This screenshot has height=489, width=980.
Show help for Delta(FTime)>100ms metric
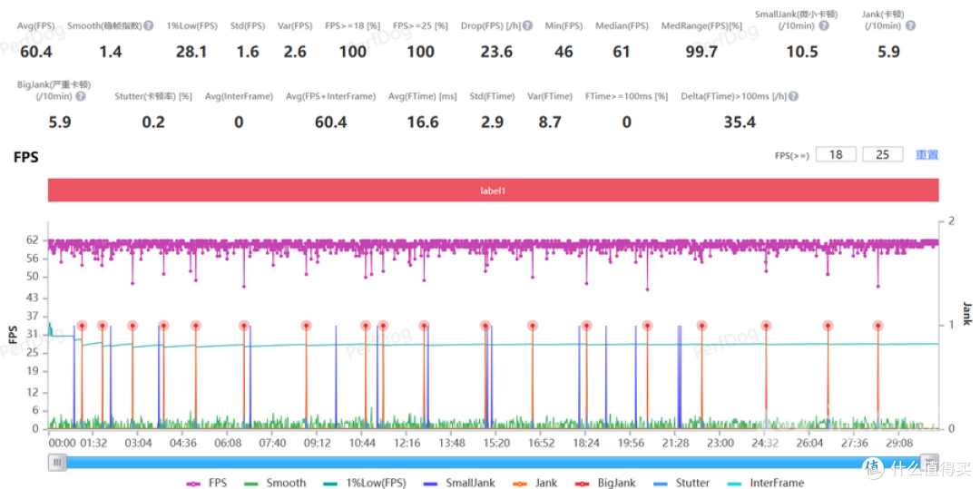[794, 96]
